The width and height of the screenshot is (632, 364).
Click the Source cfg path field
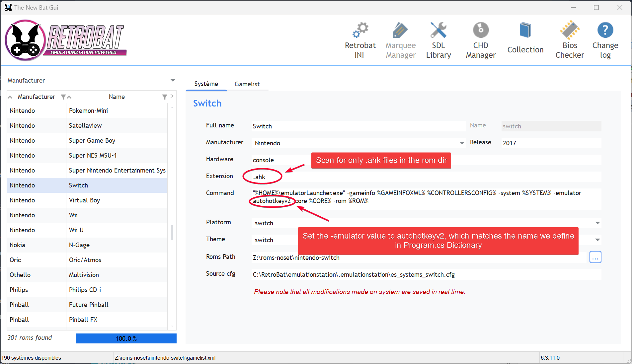point(426,274)
